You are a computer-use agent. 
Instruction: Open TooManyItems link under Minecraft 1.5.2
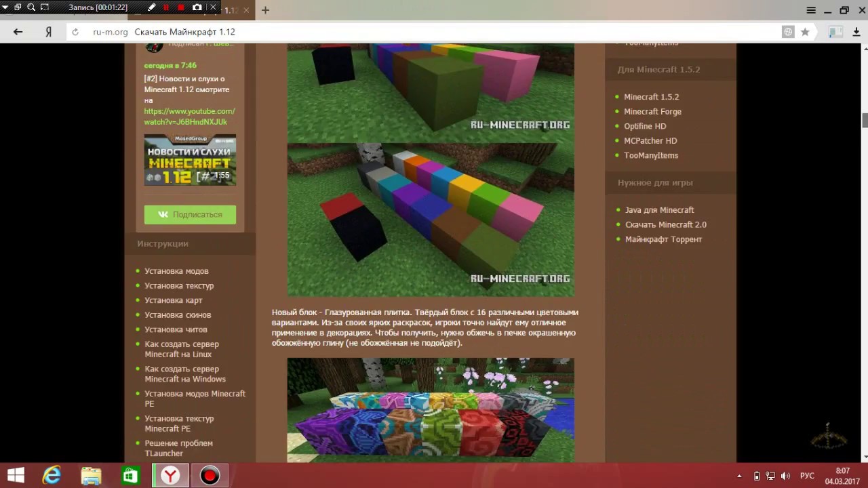(x=651, y=155)
